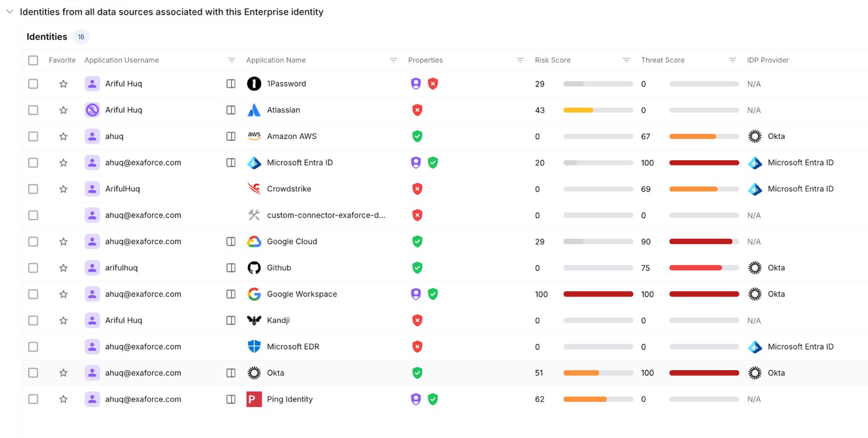This screenshot has height=438, width=868.
Task: Click the Amazon AWS logo
Action: (254, 136)
